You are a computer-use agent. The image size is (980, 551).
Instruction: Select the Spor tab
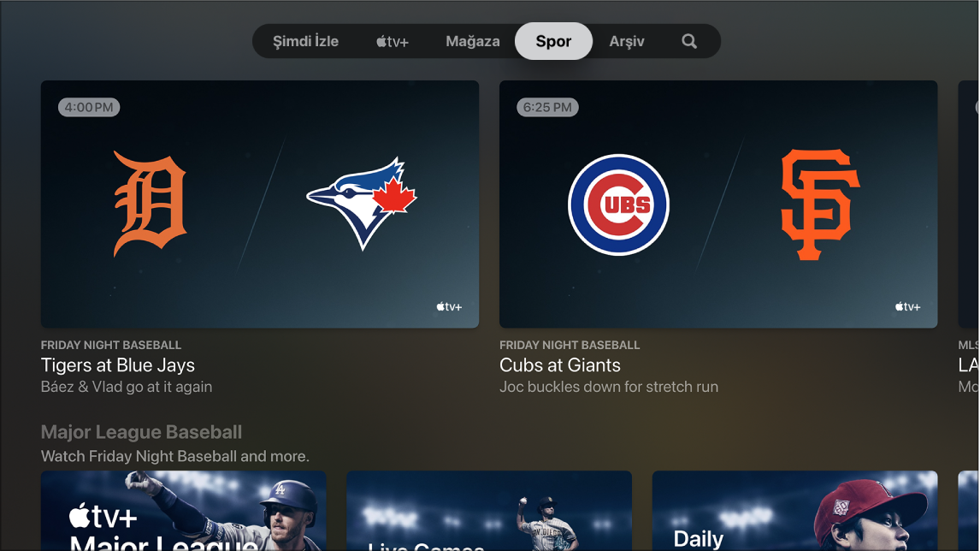[554, 41]
